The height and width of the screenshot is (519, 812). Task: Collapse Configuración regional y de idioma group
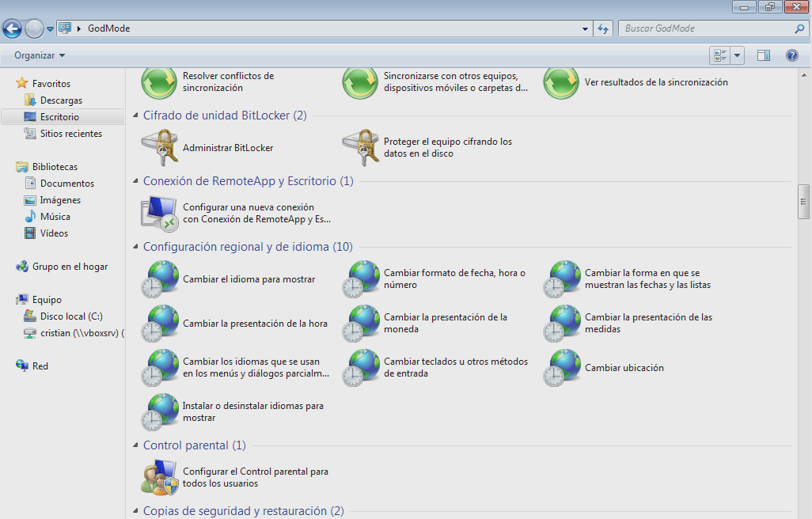(135, 247)
